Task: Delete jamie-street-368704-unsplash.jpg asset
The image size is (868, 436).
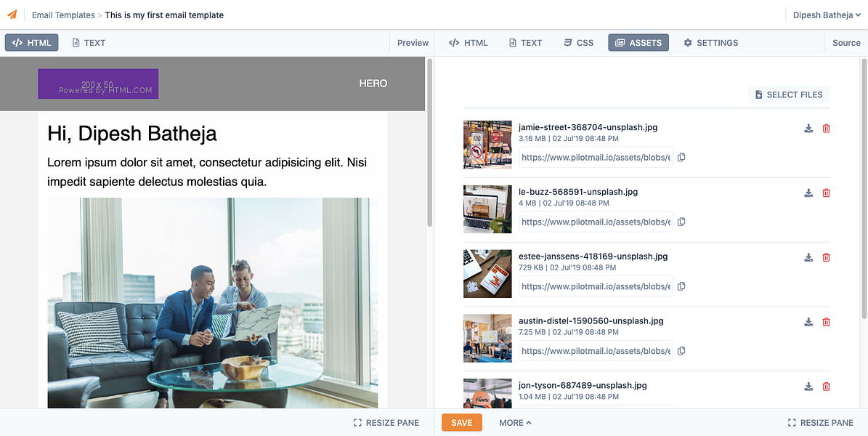Action: pyautogui.click(x=827, y=129)
